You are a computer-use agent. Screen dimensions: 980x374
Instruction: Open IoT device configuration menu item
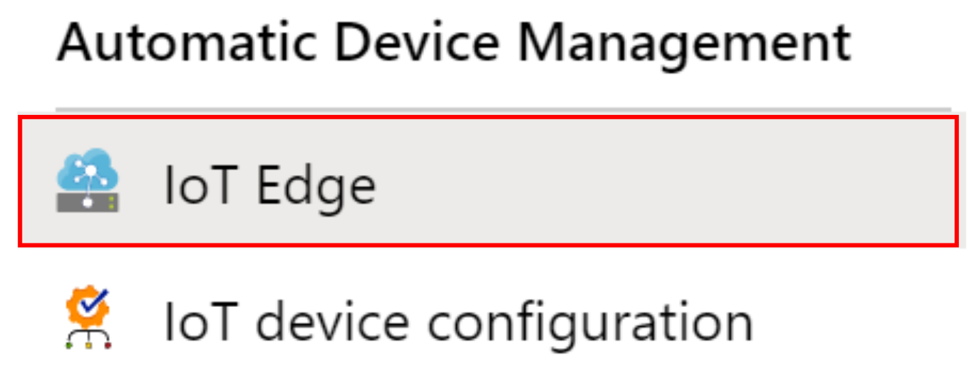458,321
